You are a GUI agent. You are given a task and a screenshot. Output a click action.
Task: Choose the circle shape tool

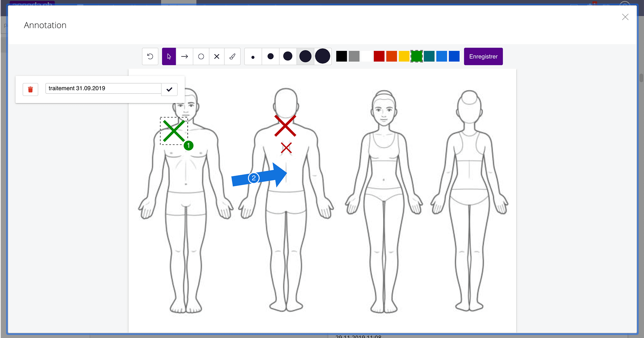(x=201, y=57)
